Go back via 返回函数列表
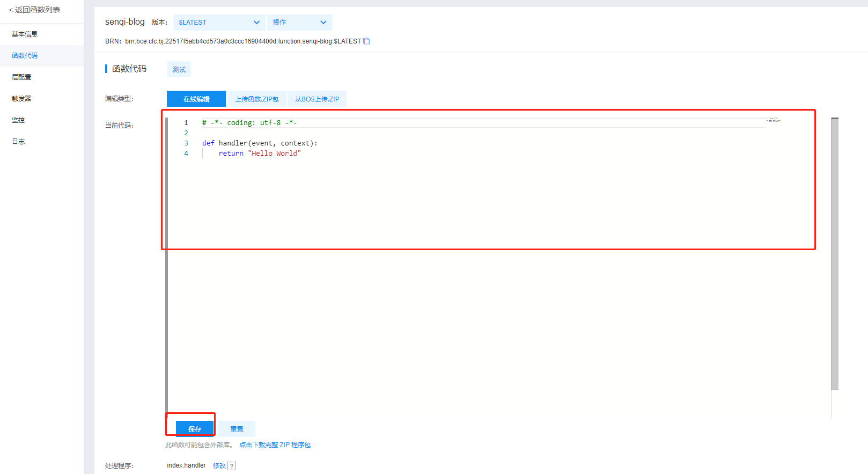Image resolution: width=868 pixels, height=474 pixels. tap(34, 10)
